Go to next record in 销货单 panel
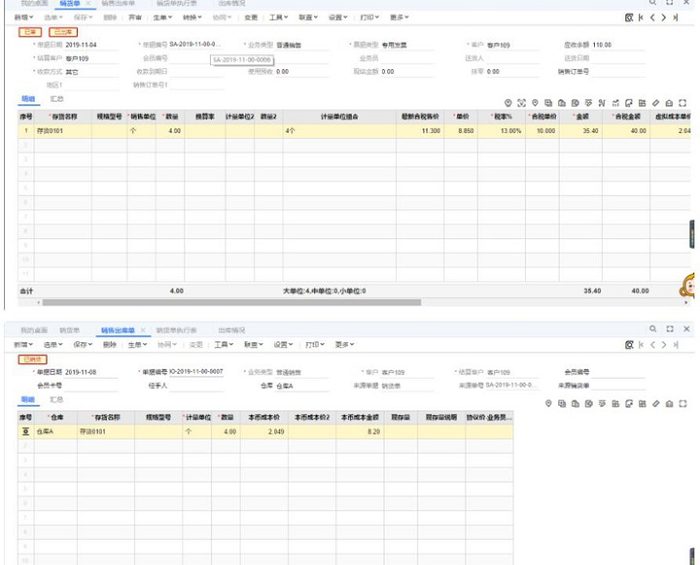This screenshot has height=565, width=700. coord(664,17)
